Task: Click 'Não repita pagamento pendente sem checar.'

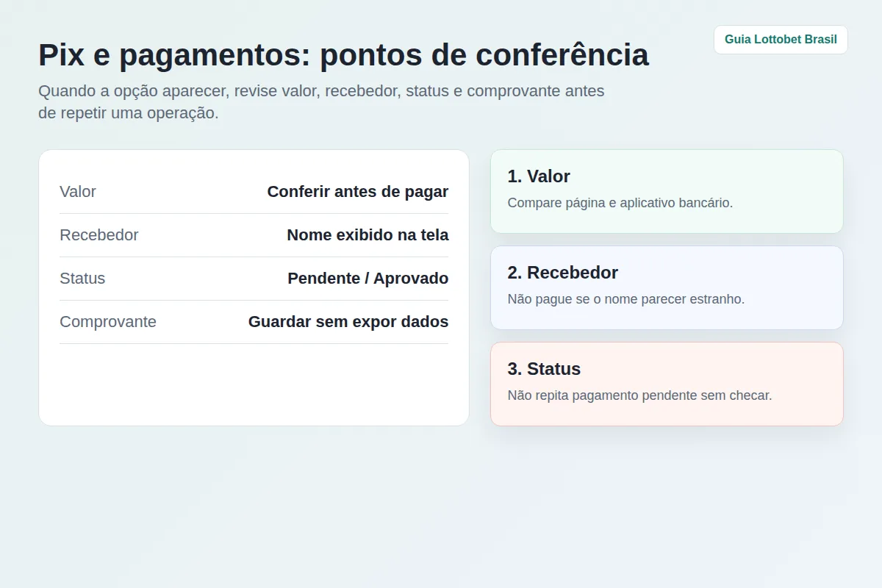Action: click(639, 395)
